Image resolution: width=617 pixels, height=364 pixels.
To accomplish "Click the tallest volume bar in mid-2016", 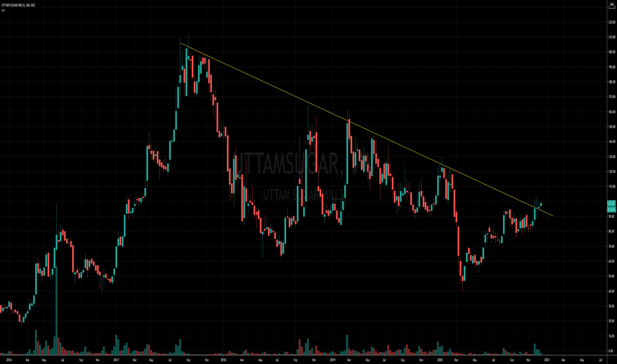I will click(56, 310).
